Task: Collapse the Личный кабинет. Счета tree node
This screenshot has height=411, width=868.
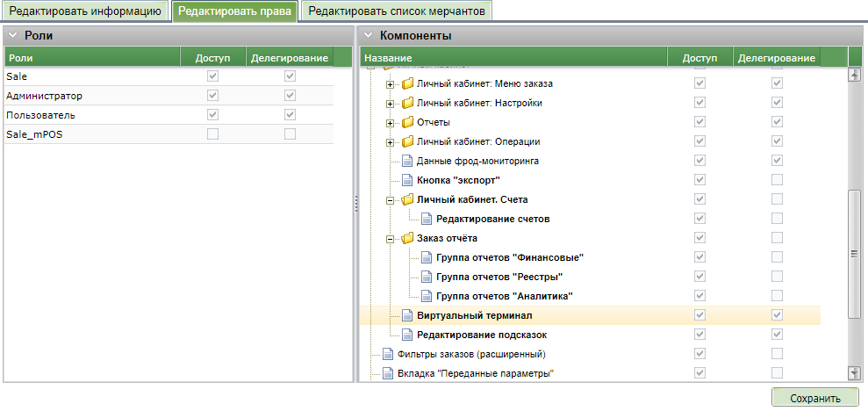Action: pyautogui.click(x=391, y=199)
